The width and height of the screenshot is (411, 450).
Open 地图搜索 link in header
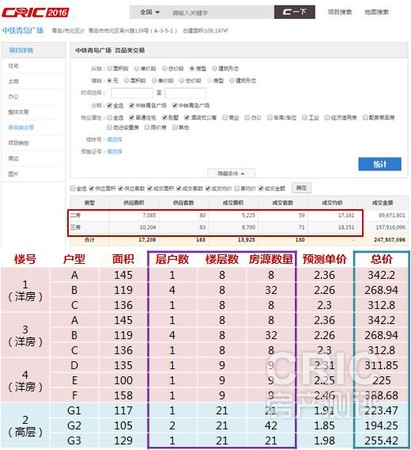(x=376, y=12)
